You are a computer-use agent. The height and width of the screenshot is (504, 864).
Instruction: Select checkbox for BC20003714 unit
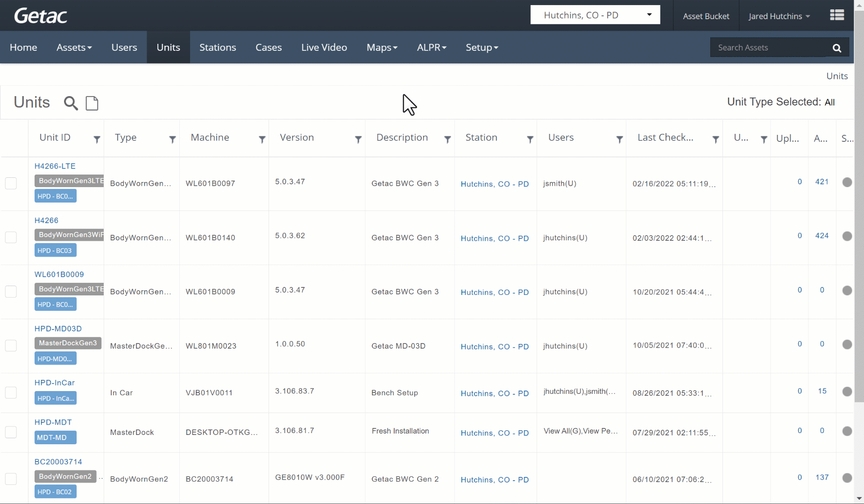click(11, 479)
